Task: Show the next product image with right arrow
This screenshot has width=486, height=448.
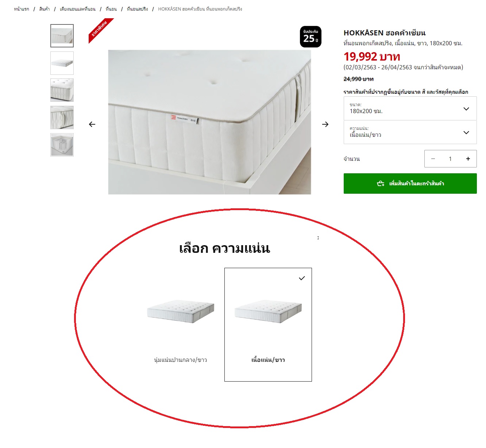Action: [x=325, y=124]
